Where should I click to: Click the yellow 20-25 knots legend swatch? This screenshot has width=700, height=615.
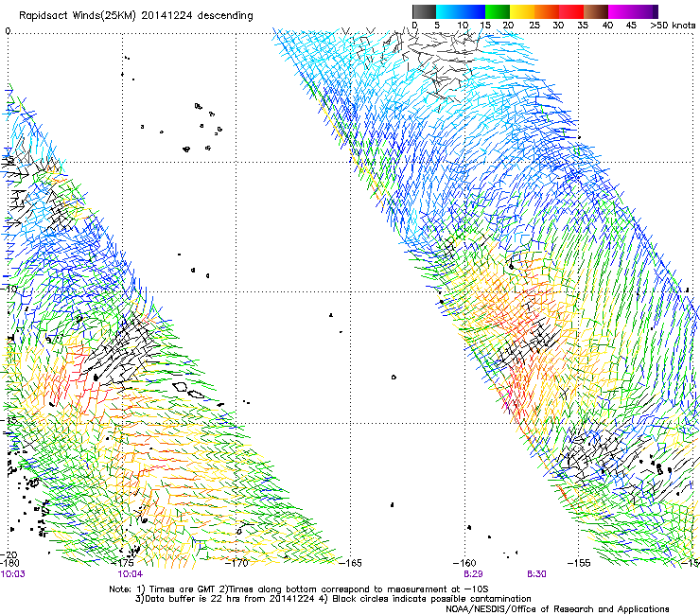pos(522,11)
